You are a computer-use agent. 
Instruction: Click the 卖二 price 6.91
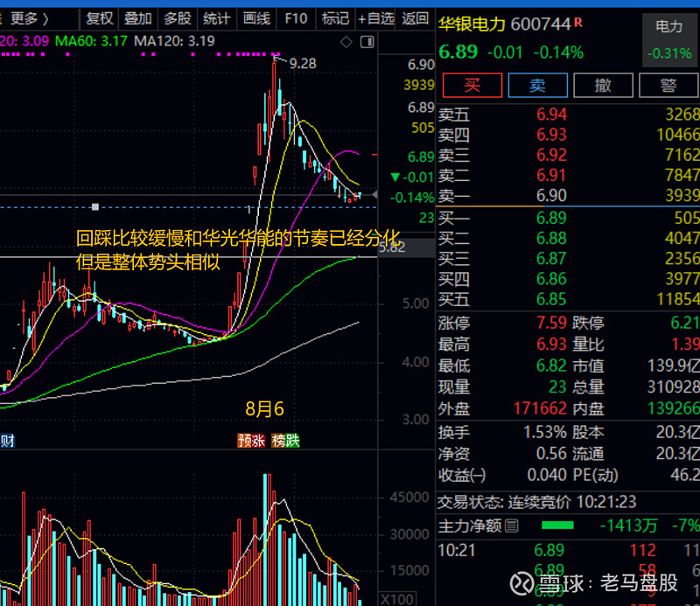pyautogui.click(x=551, y=175)
